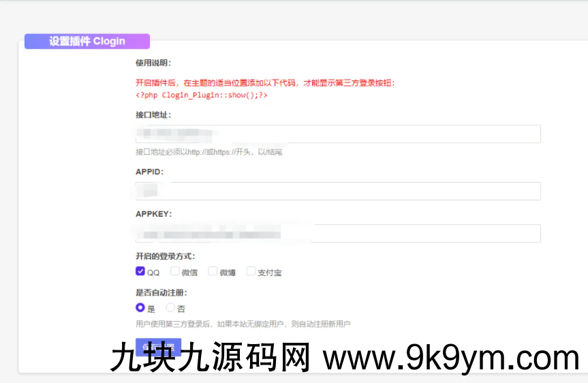Click the APPKEY input field
Viewport: 588px width, 383px height.
338,234
